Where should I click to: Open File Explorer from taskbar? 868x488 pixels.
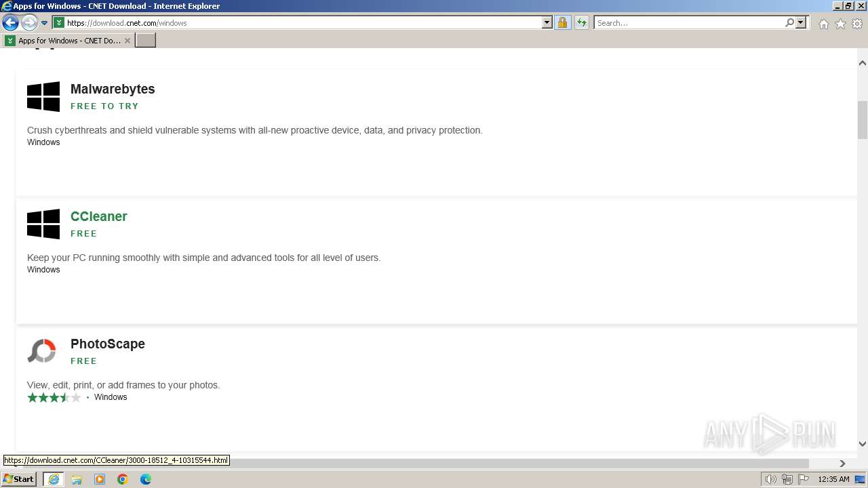point(77,479)
